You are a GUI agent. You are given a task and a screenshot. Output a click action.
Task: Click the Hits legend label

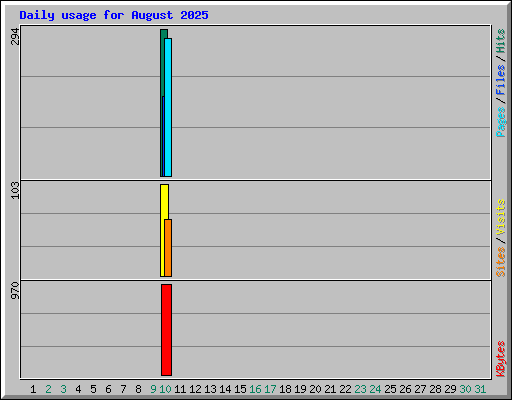(500, 41)
